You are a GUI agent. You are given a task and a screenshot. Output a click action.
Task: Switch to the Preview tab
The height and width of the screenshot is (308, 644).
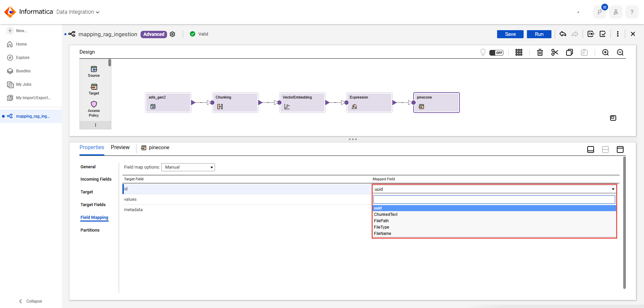(120, 147)
